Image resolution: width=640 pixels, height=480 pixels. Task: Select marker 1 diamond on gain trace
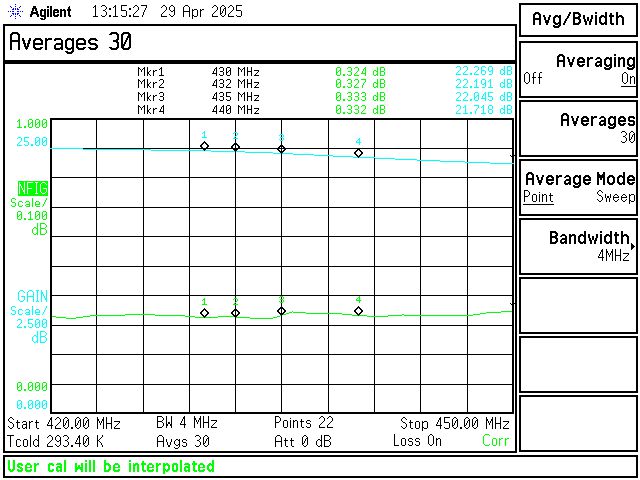[x=204, y=146]
